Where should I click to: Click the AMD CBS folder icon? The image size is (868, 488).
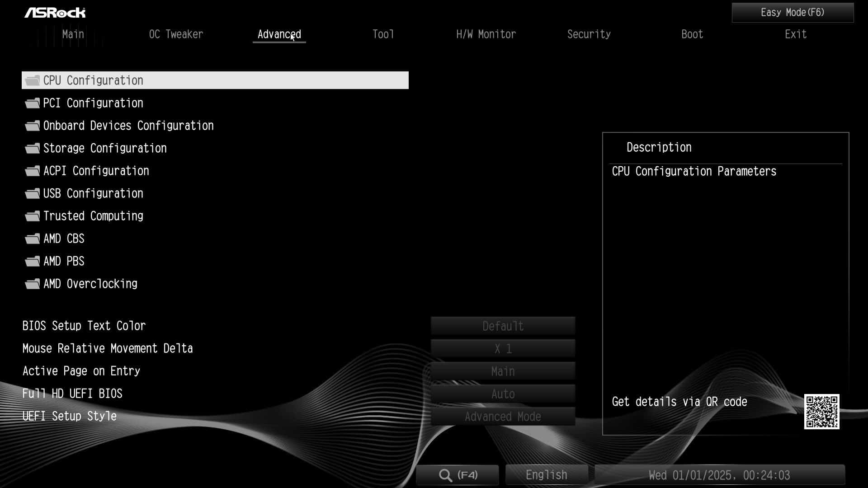[x=32, y=239]
